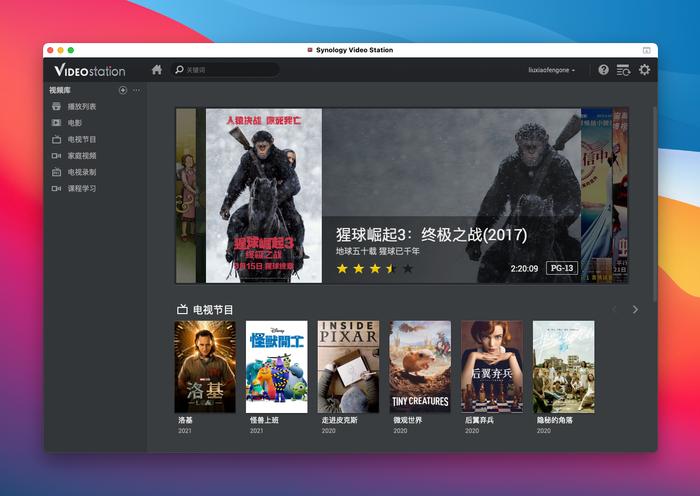Open the liuxiaofengone user dropdown
Viewport: 700px width, 496px height.
[552, 70]
